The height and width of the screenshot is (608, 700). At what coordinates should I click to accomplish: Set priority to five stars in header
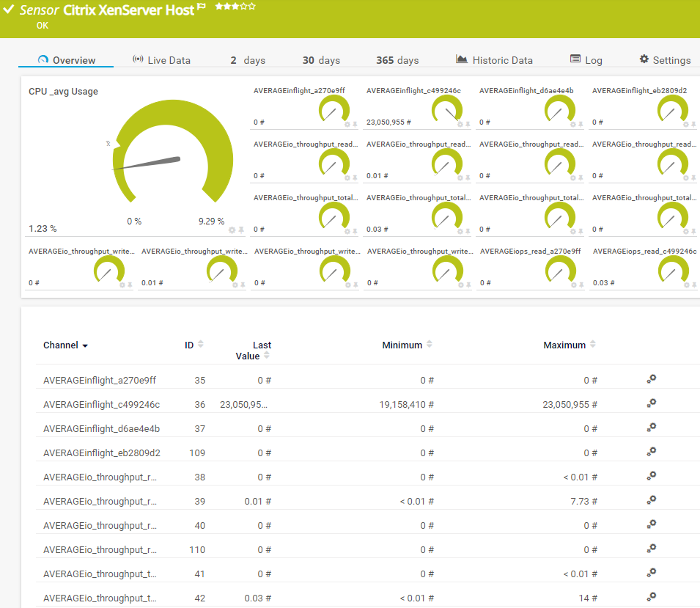click(252, 7)
